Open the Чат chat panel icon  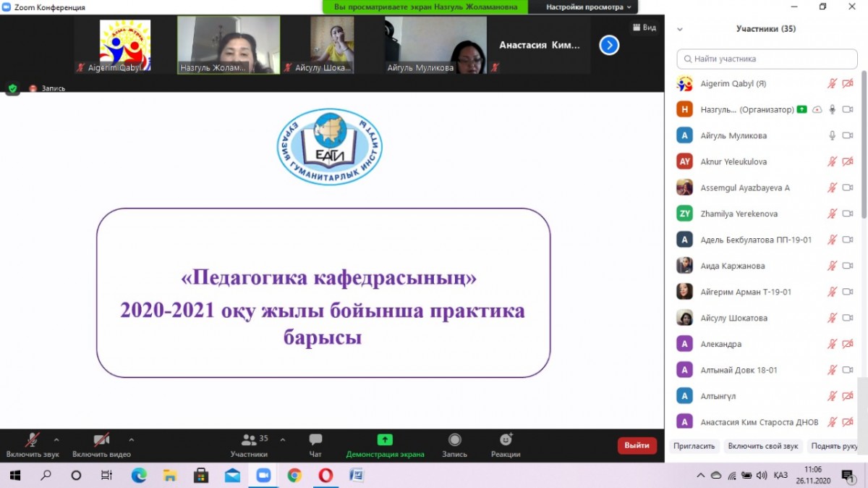tap(315, 440)
